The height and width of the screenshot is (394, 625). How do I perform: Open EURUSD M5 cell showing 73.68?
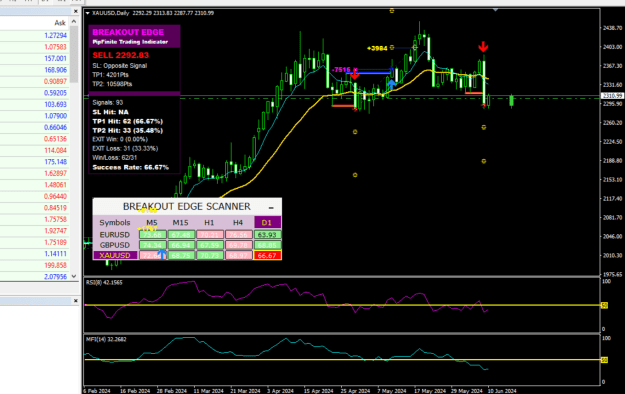pyautogui.click(x=153, y=235)
